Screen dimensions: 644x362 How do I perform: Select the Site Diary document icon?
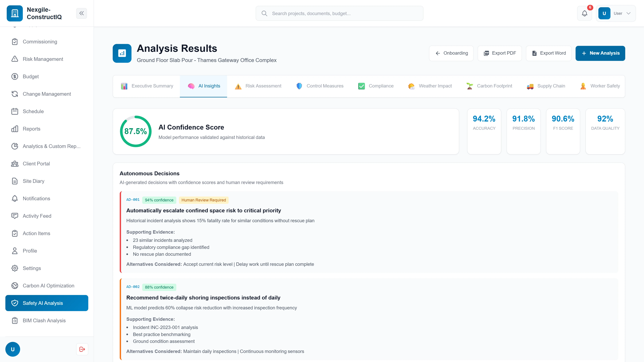click(14, 181)
